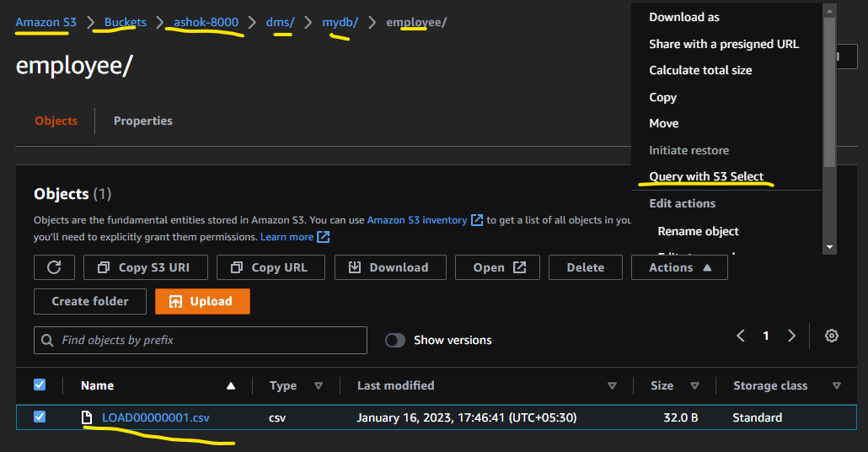Viewport: 868px width, 452px height.
Task: Click the LOAD00000001.csv file icon
Action: pyautogui.click(x=87, y=417)
